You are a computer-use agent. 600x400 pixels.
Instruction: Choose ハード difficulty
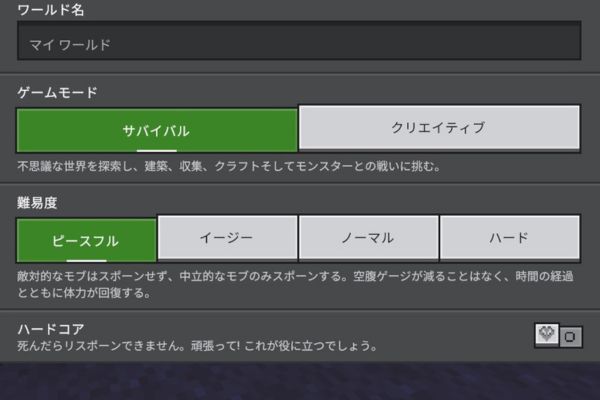[510, 238]
